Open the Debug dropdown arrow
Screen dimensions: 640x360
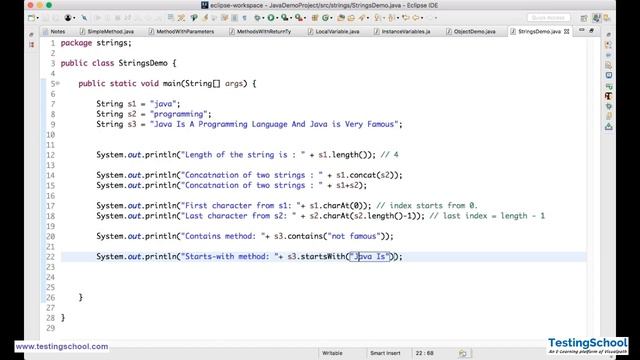(262, 18)
